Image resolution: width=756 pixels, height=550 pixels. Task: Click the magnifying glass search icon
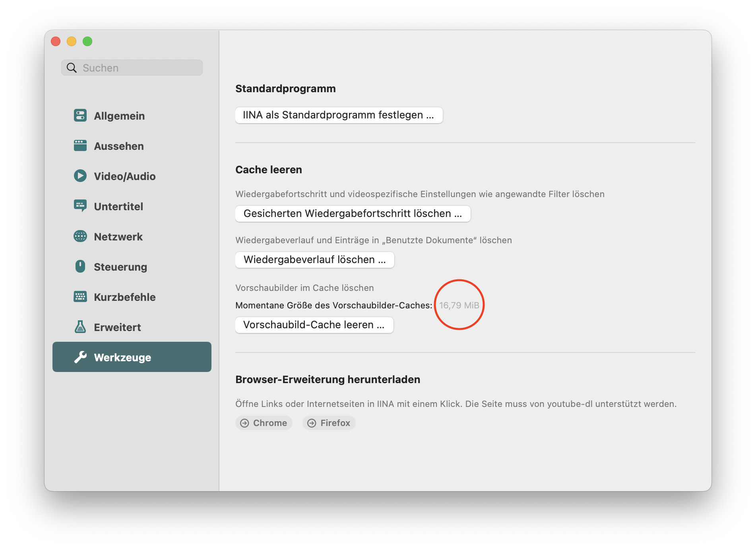pyautogui.click(x=72, y=68)
